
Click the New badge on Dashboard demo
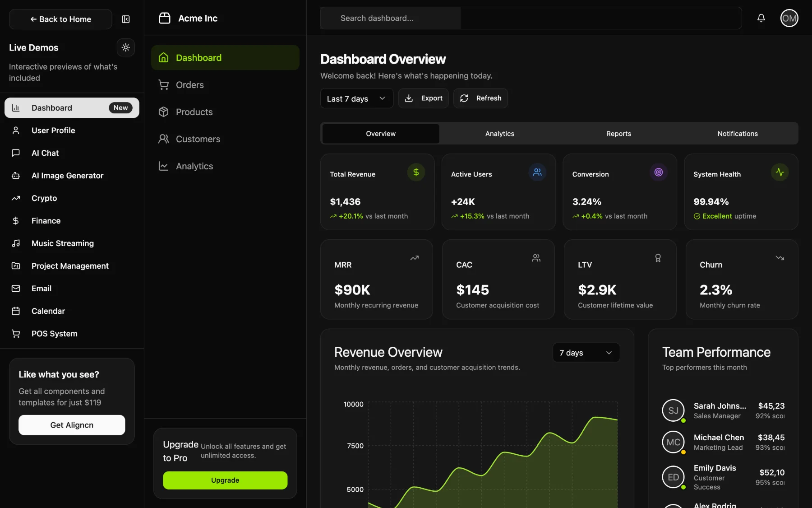[x=120, y=107]
